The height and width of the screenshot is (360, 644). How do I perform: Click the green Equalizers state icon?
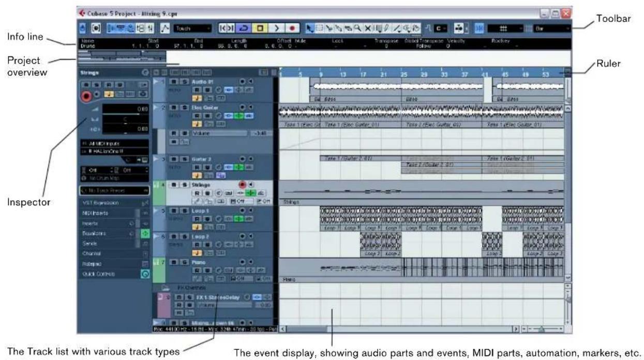(x=145, y=233)
